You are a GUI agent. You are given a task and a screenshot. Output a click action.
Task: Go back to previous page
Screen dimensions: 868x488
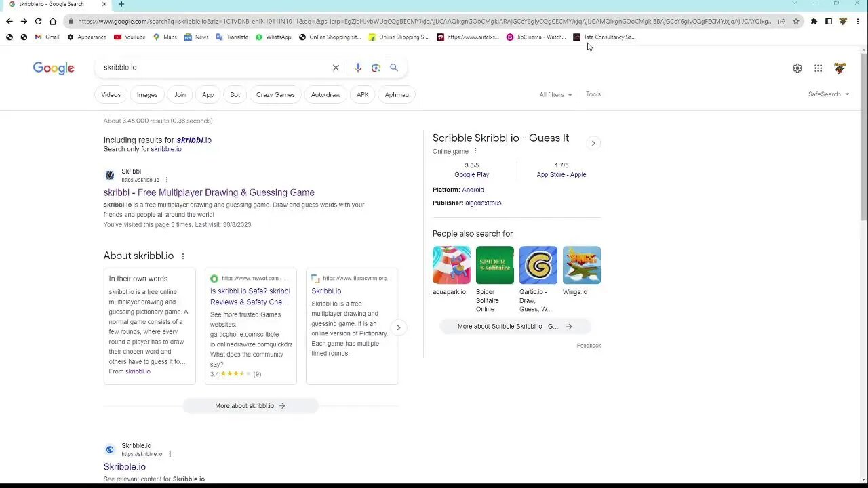[x=9, y=22]
